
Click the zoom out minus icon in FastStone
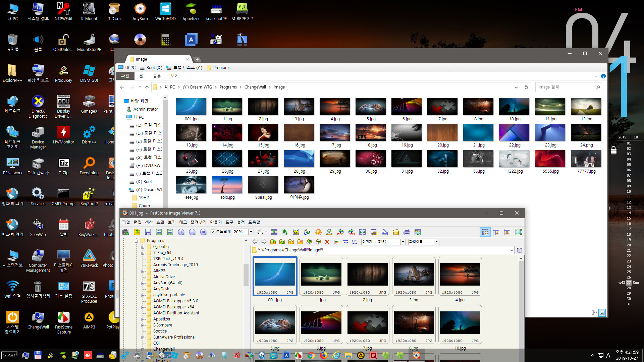click(192, 232)
